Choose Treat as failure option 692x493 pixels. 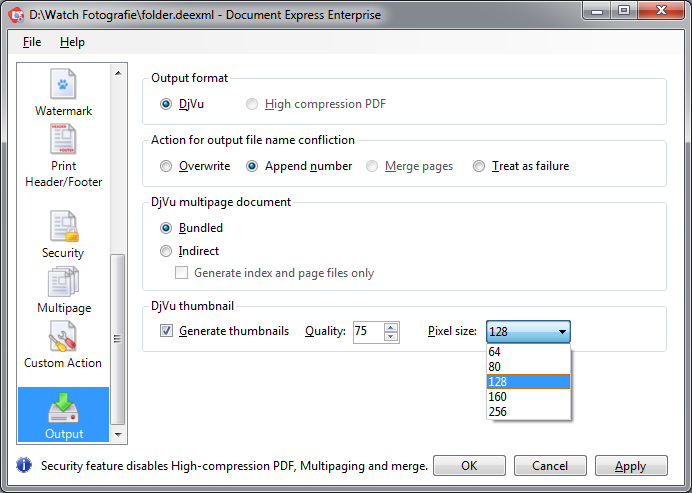pyautogui.click(x=479, y=166)
